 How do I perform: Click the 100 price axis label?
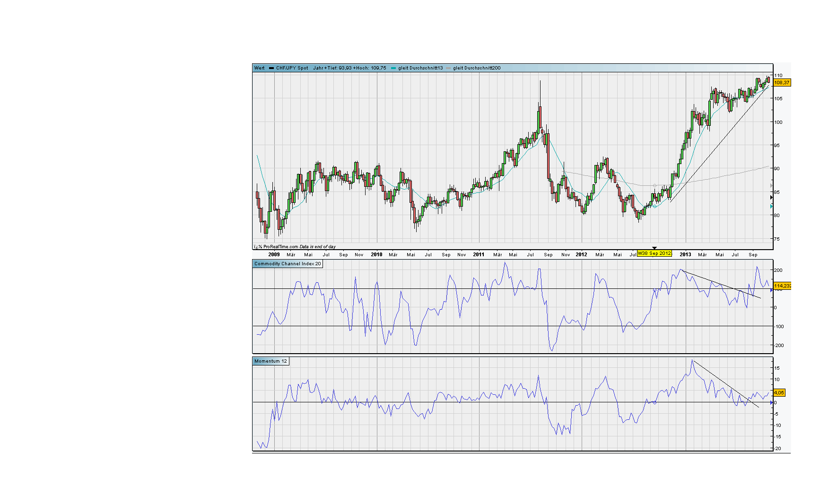coord(778,122)
